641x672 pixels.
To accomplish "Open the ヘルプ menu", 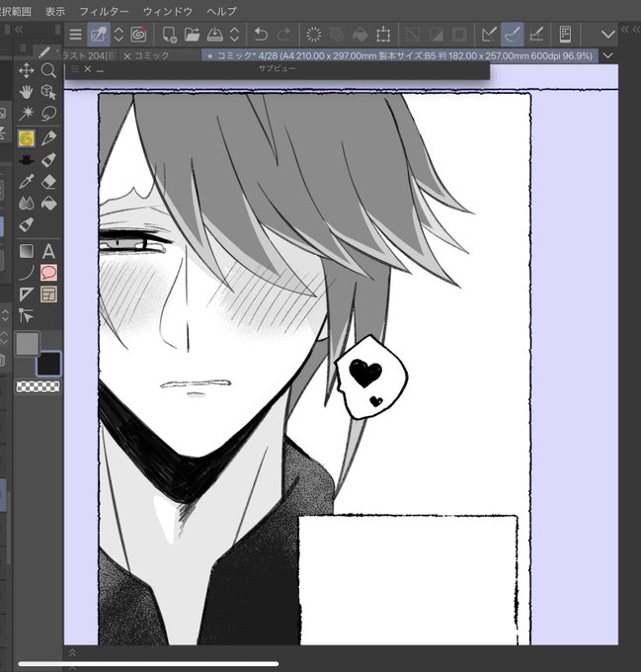I will (221, 12).
